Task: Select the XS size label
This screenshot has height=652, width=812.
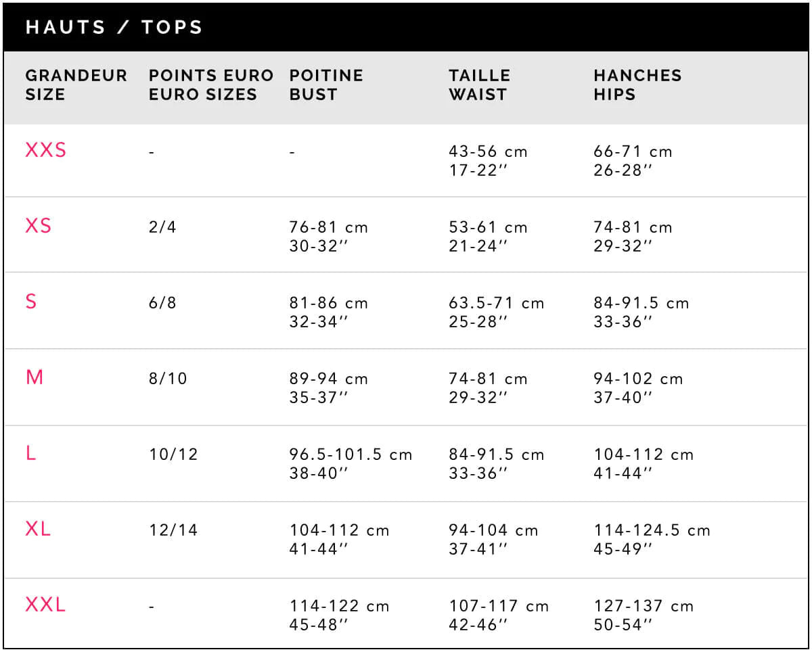Action: coord(39,226)
